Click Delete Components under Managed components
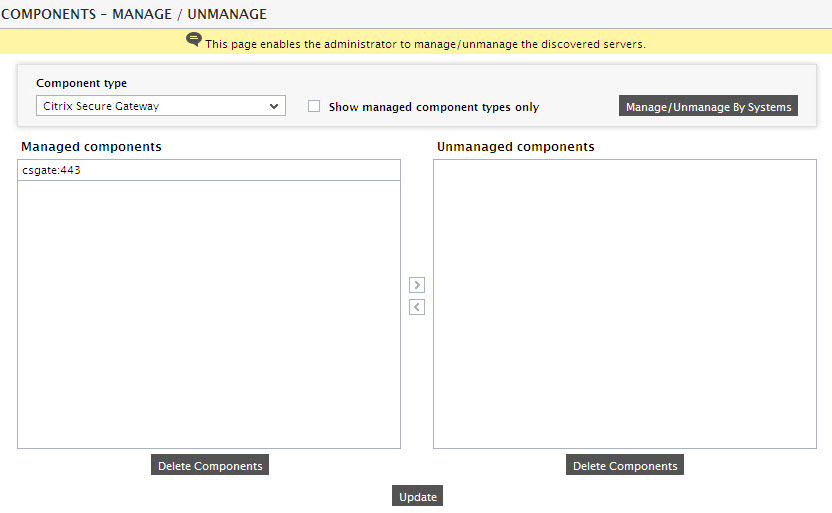The image size is (832, 513). point(210,465)
